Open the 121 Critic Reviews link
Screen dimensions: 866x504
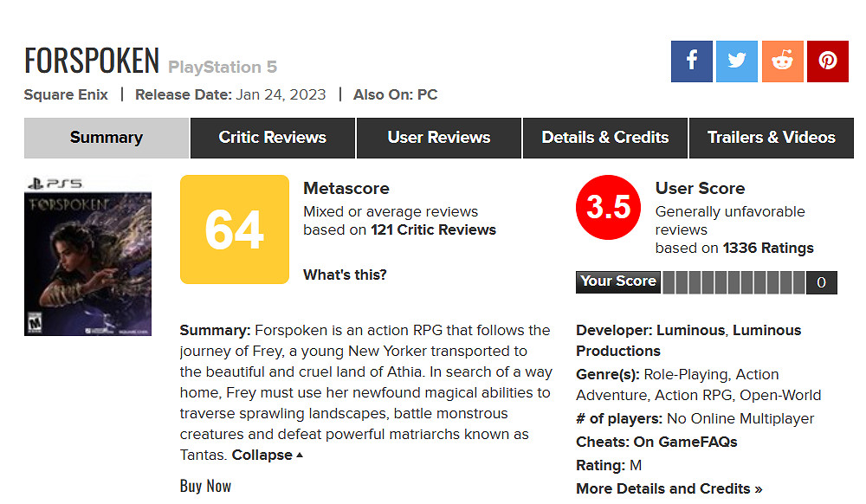433,229
